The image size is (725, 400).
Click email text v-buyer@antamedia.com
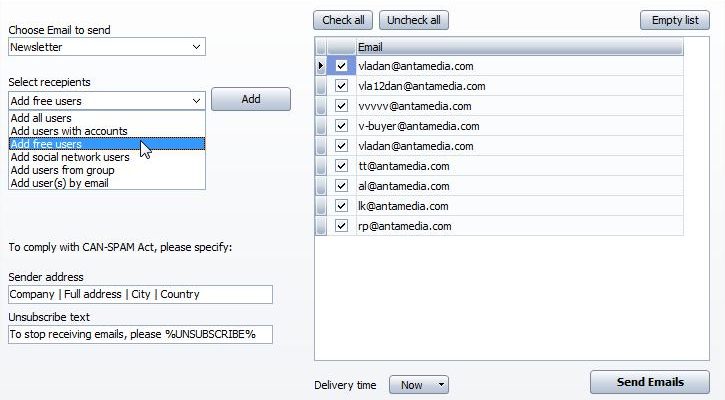coord(418,126)
